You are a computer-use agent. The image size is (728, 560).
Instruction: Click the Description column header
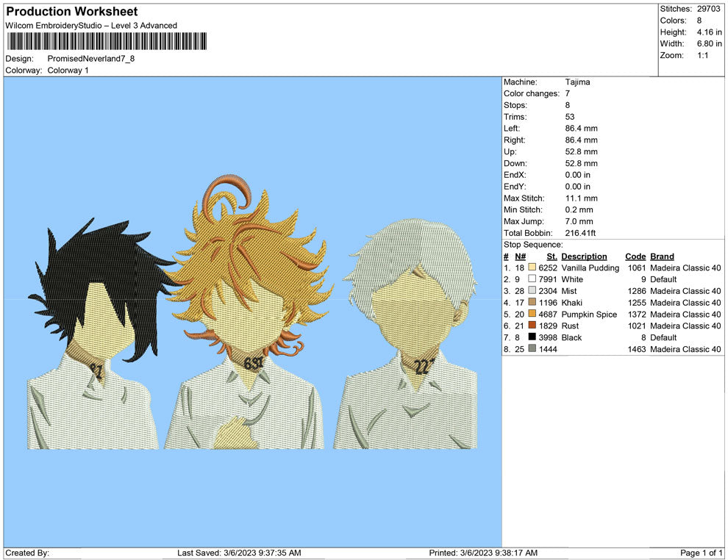coord(585,256)
